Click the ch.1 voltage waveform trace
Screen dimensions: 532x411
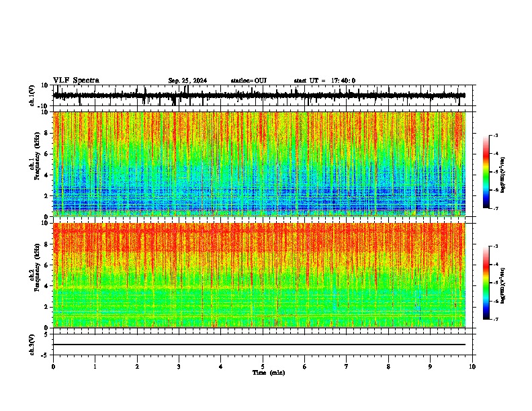(x=259, y=95)
